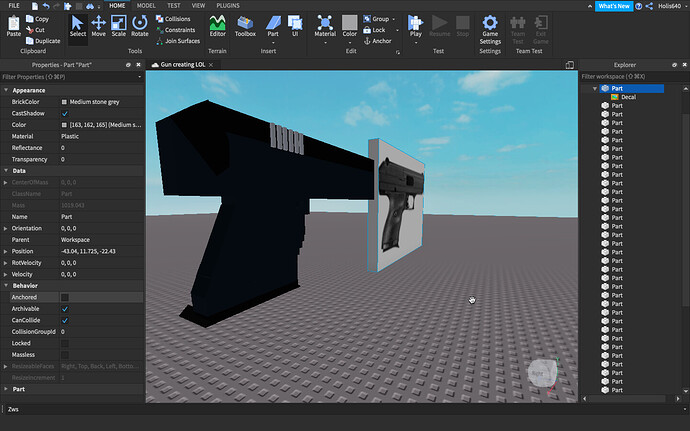Switch to the TEST tab
This screenshot has height=431, width=690.
(174, 6)
